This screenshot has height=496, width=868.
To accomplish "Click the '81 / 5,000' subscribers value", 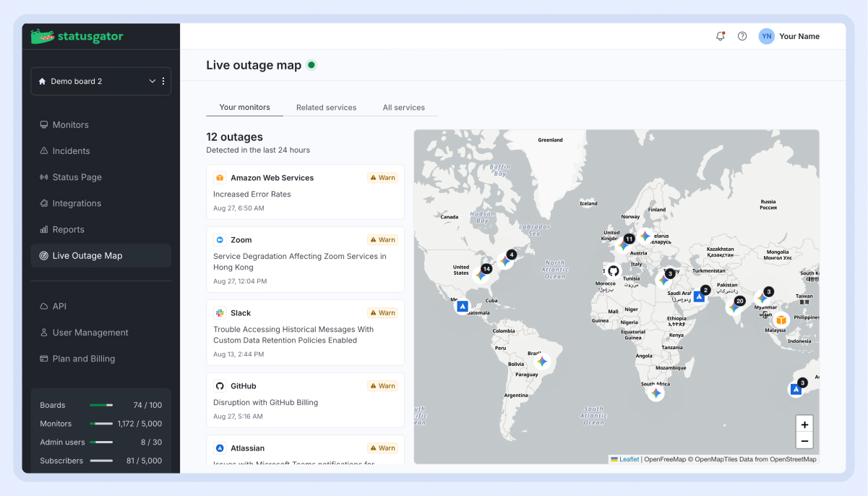I will (x=144, y=461).
